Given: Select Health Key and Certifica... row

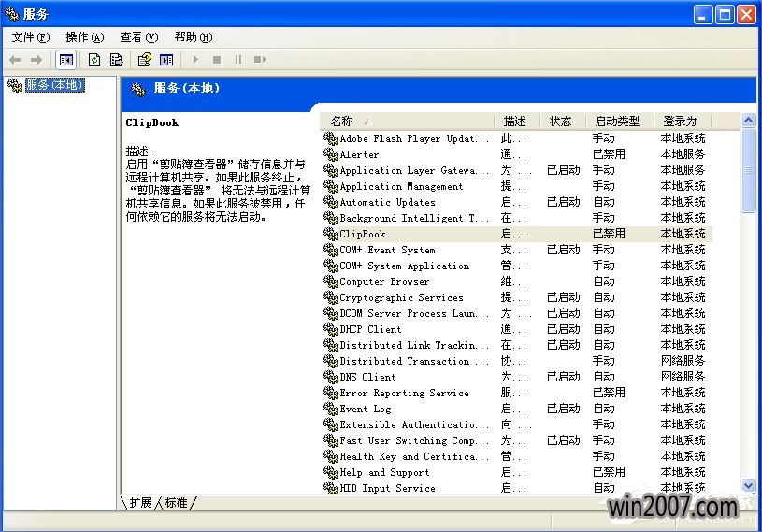Looking at the screenshot, I should click(x=517, y=456).
